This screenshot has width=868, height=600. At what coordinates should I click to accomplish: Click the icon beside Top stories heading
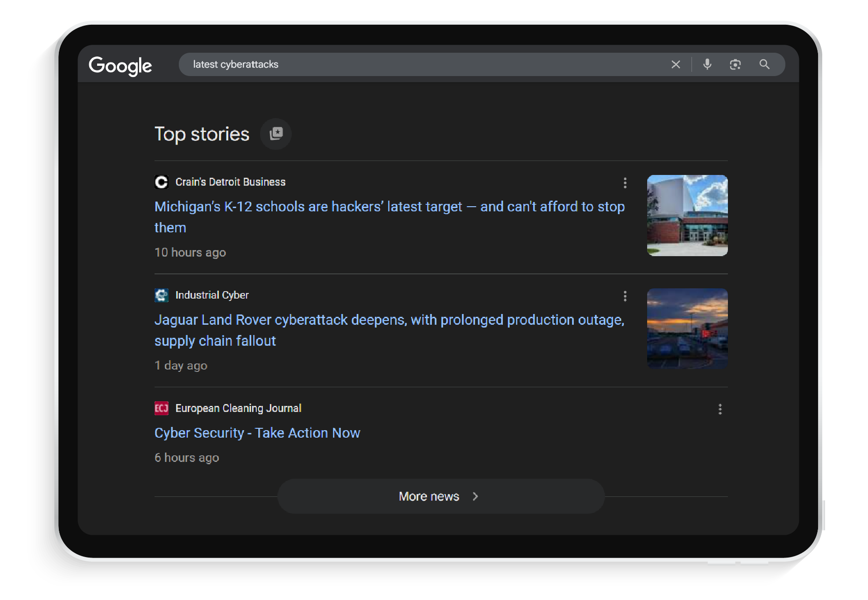coord(276,134)
